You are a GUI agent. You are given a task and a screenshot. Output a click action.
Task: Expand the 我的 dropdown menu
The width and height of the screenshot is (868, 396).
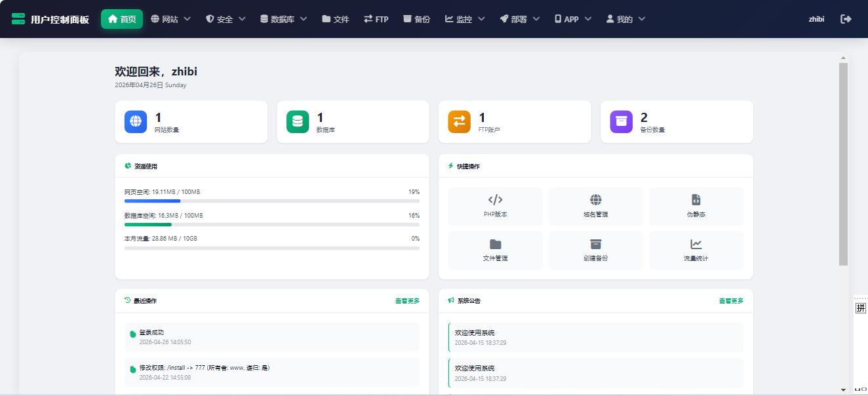pyautogui.click(x=625, y=19)
